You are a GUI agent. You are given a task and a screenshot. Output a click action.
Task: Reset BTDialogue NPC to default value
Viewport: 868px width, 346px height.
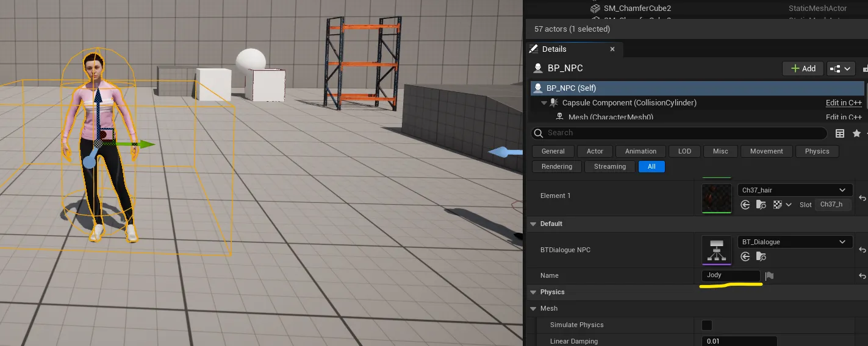tap(863, 250)
